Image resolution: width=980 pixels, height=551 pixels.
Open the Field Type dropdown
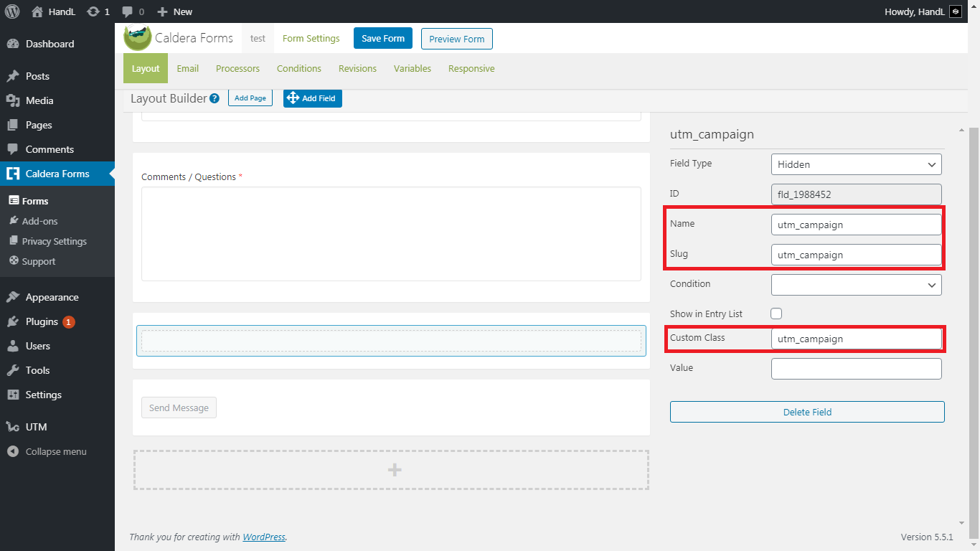point(856,164)
